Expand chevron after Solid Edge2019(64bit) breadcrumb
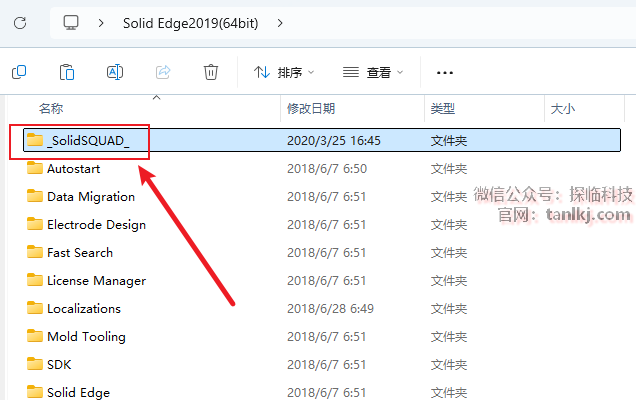636x400 pixels. click(280, 23)
